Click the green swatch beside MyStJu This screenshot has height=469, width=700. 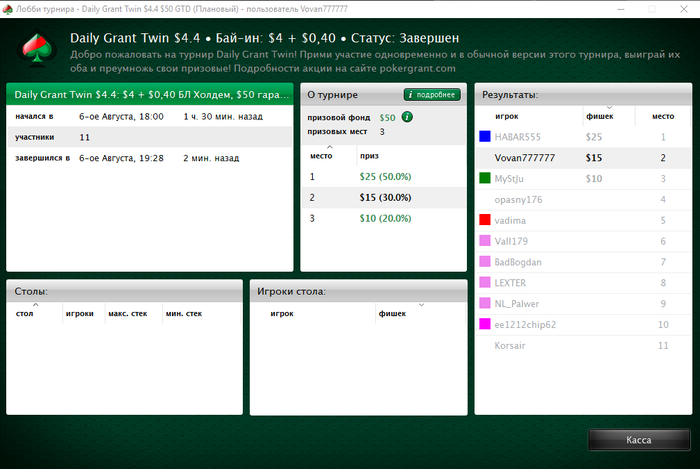(x=485, y=178)
